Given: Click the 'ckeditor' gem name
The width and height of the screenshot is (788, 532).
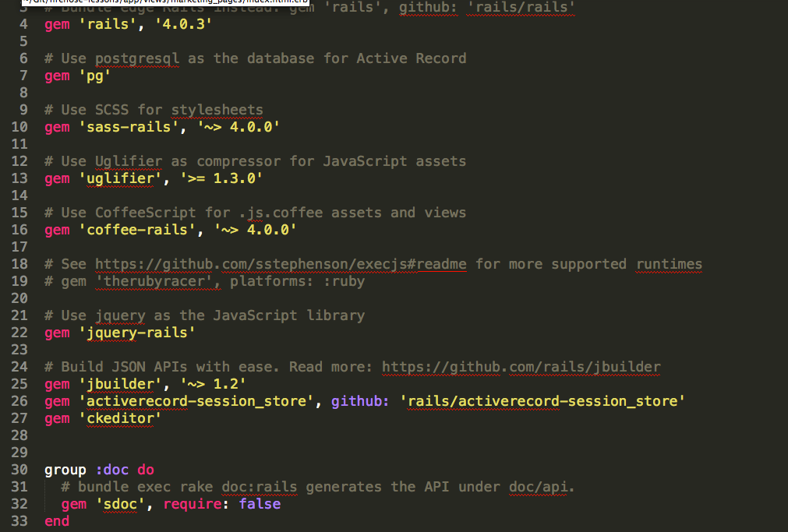Looking at the screenshot, I should click(120, 418).
